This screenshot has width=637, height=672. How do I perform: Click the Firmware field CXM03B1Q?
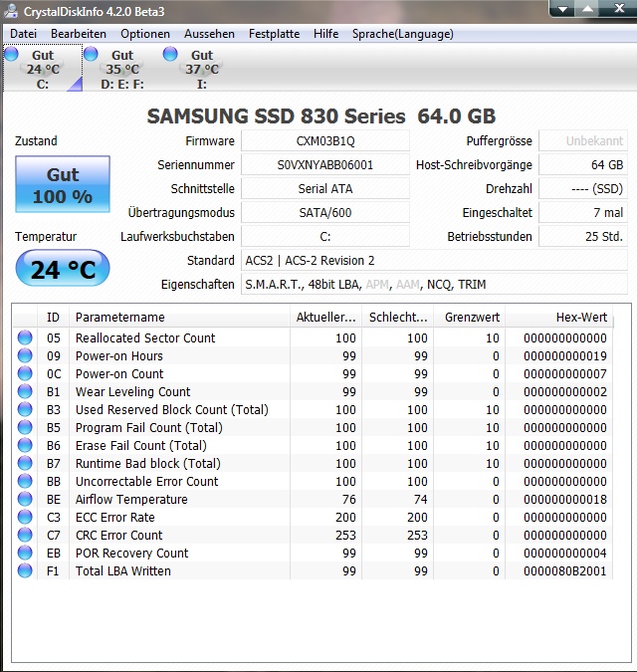(325, 141)
